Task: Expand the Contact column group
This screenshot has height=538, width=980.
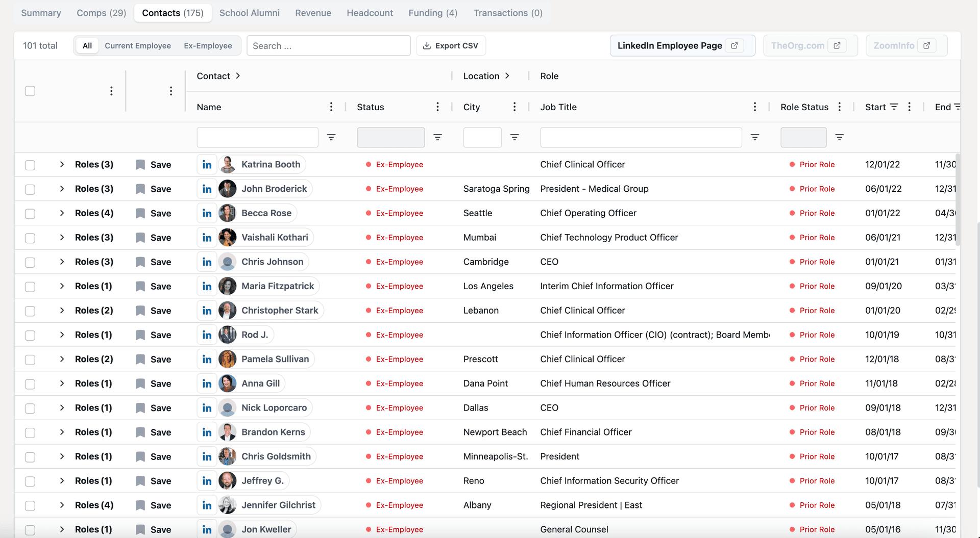Action: (238, 76)
